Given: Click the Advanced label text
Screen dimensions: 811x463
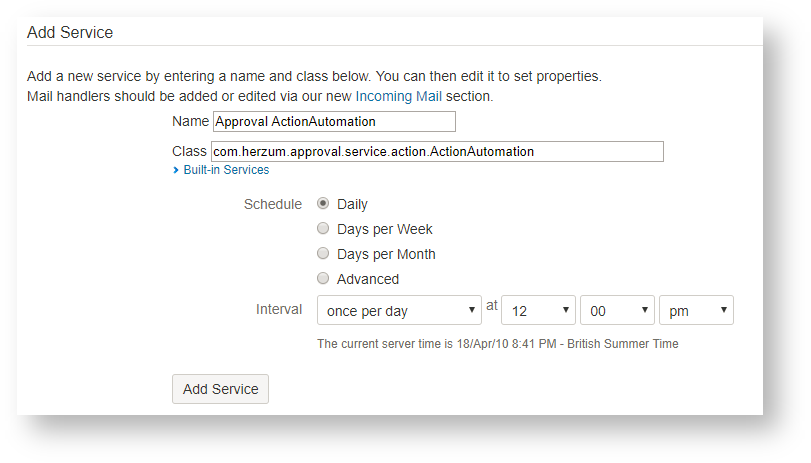Looking at the screenshot, I should coord(368,279).
